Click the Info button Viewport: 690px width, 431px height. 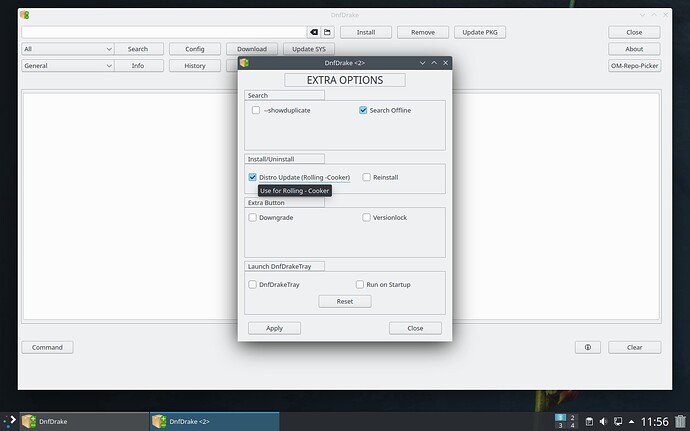(x=139, y=66)
